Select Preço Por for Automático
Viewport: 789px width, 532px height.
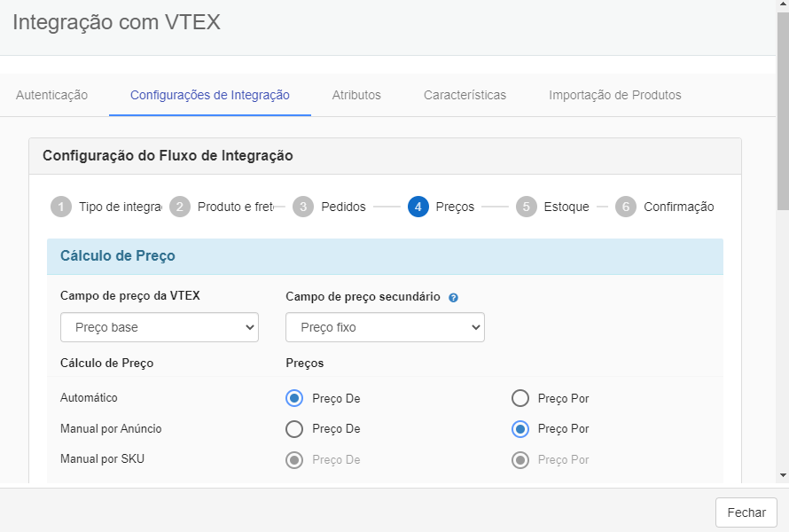pyautogui.click(x=520, y=398)
